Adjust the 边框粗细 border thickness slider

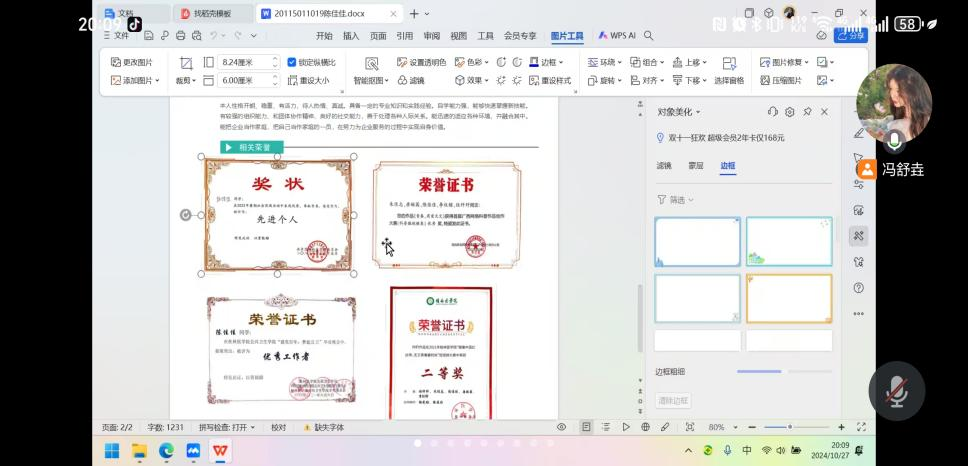(x=760, y=372)
